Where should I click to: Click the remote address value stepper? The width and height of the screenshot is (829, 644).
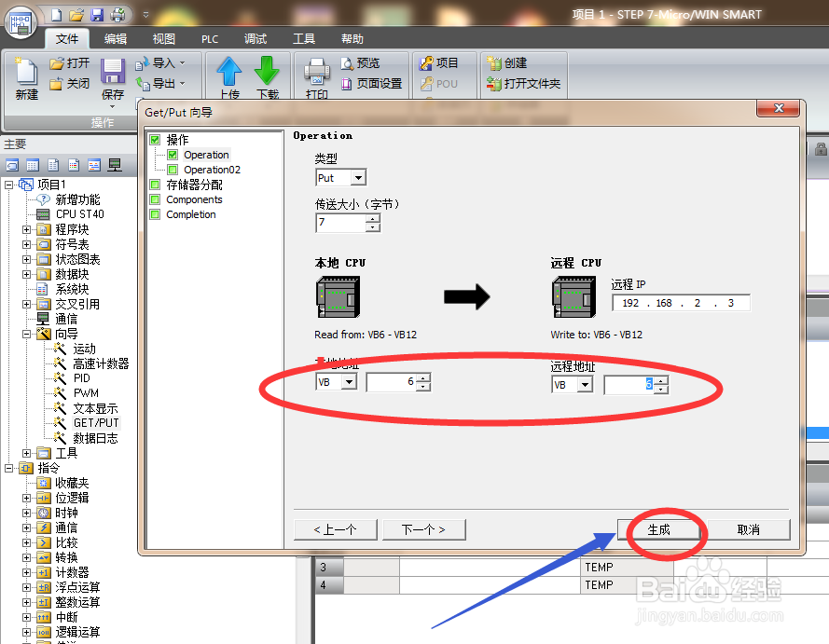pyautogui.click(x=661, y=385)
